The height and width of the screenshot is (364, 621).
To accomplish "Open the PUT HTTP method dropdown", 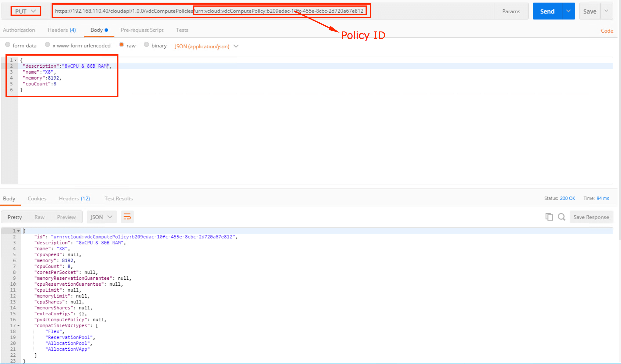I will coord(26,11).
